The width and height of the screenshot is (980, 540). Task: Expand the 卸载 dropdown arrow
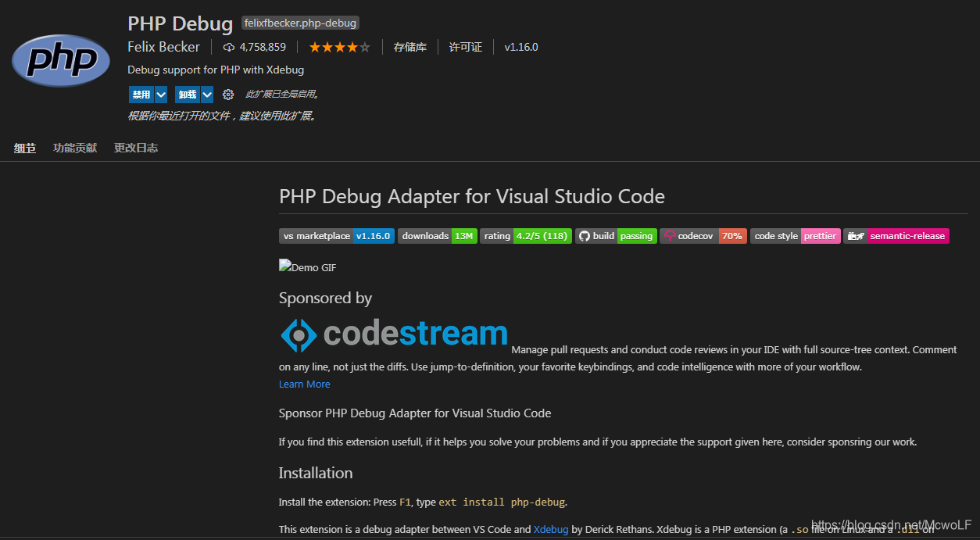207,95
